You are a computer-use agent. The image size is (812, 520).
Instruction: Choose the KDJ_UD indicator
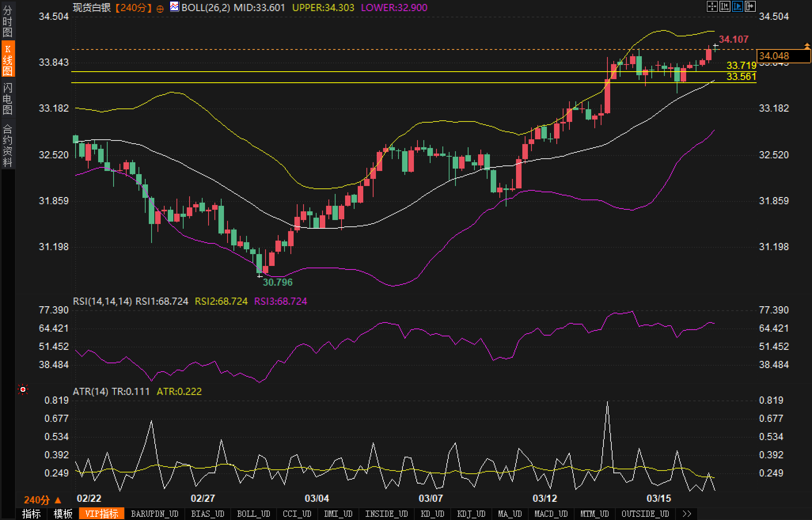[471, 514]
